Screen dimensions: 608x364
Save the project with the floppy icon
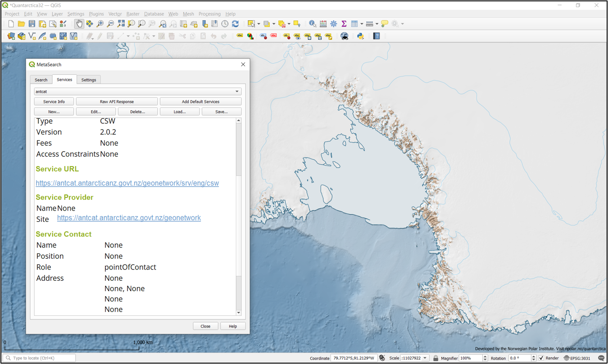[x=32, y=24]
